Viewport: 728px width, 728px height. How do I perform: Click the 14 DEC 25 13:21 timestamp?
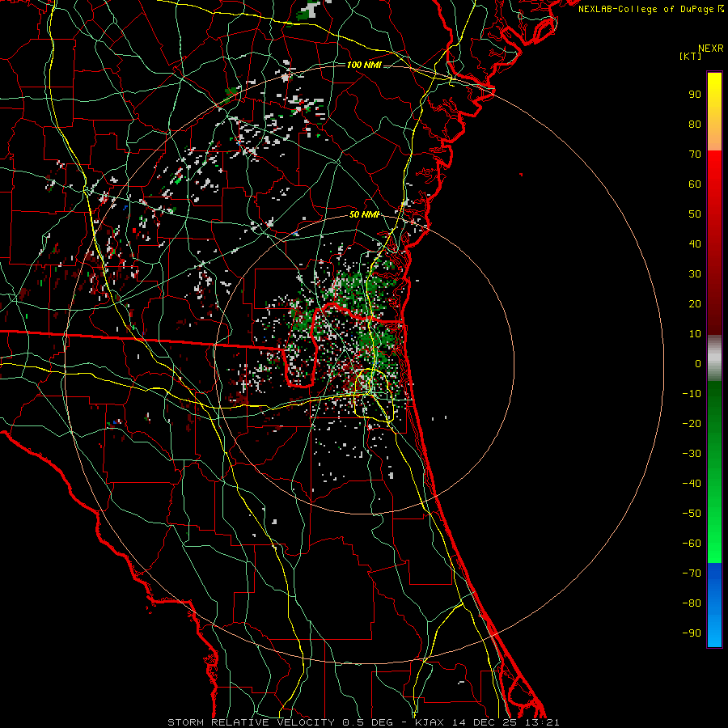506,722
